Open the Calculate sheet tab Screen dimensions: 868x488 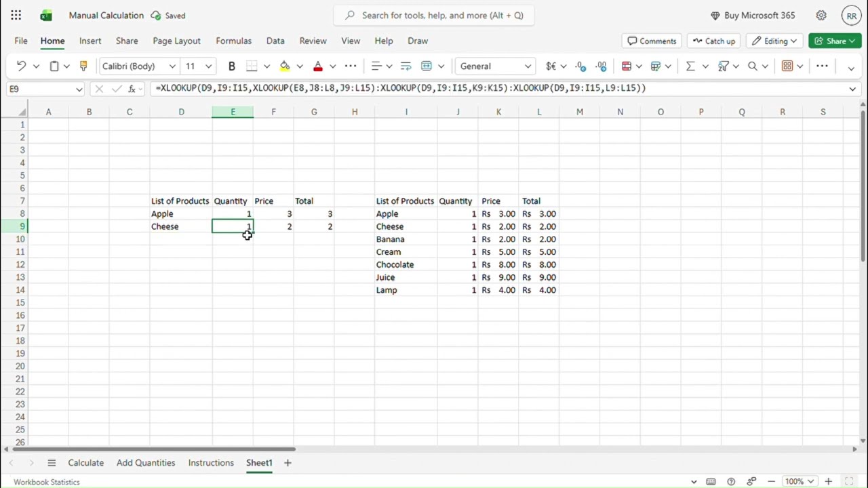[x=85, y=463]
